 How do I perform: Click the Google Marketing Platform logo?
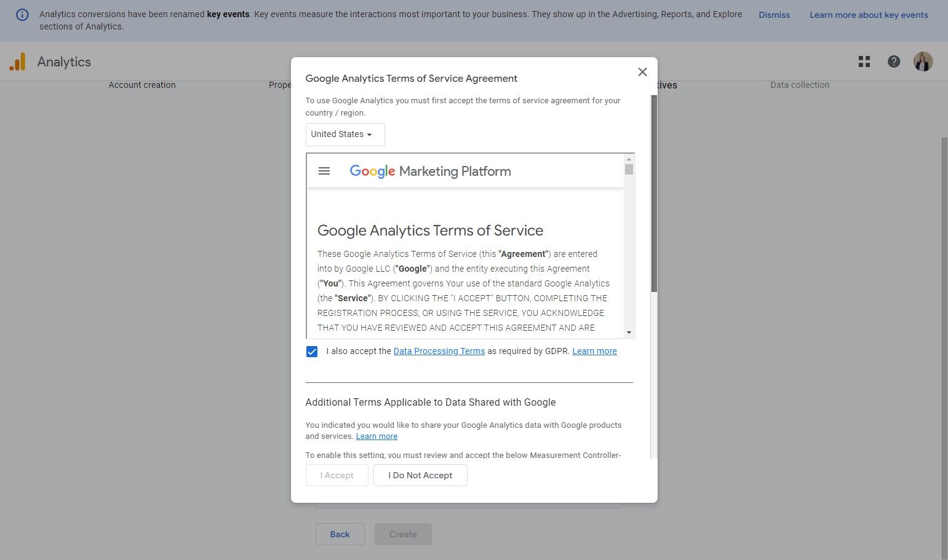pyautogui.click(x=430, y=171)
